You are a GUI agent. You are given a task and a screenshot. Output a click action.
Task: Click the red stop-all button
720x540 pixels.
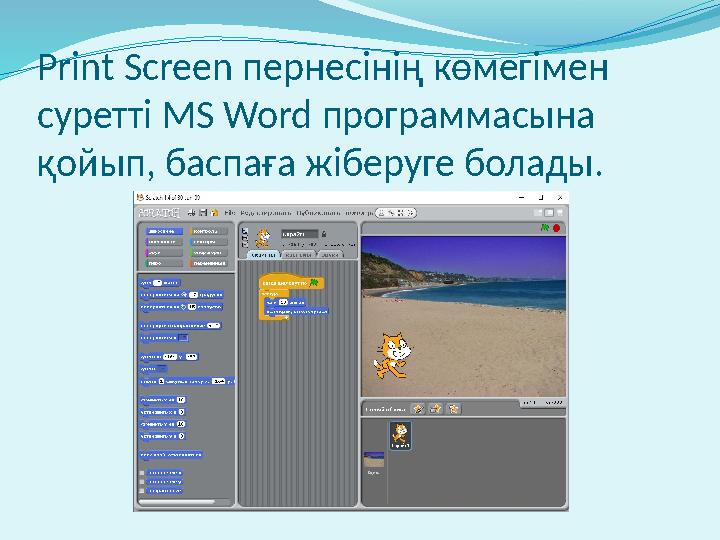tap(557, 228)
